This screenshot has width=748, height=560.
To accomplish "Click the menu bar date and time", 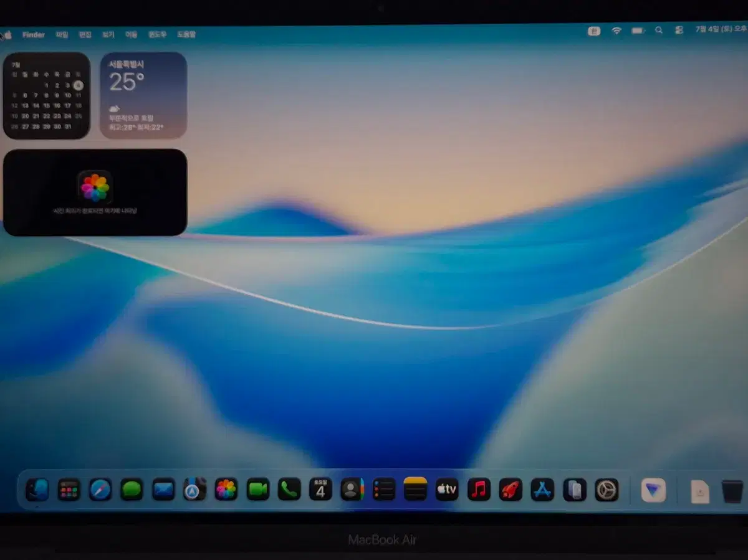I will coord(721,30).
